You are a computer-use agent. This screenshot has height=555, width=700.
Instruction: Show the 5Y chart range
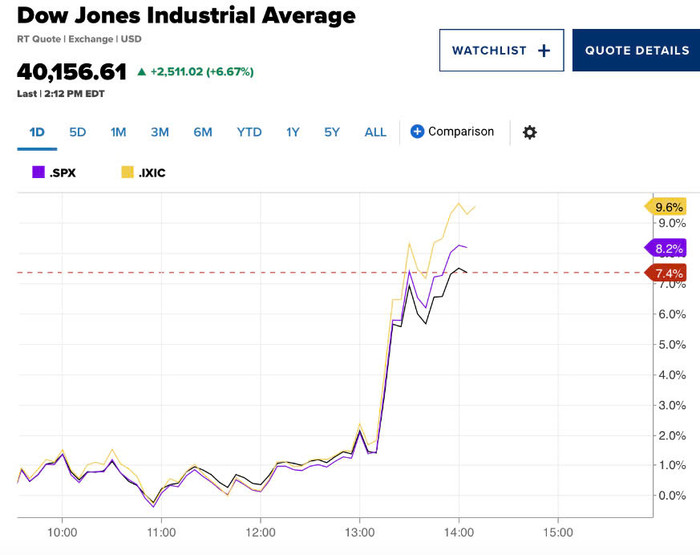pos(332,132)
